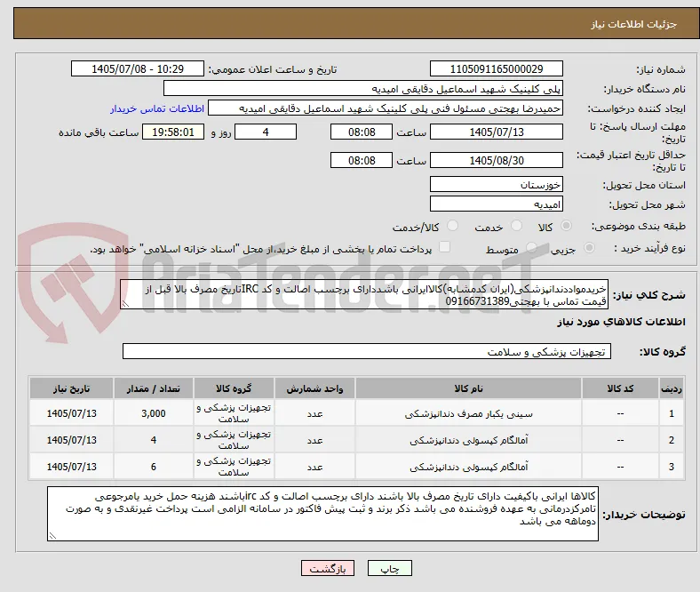Click the announcement date field 1405/07/08 - 10:29
Screen dimensions: 700x592
click(x=138, y=68)
